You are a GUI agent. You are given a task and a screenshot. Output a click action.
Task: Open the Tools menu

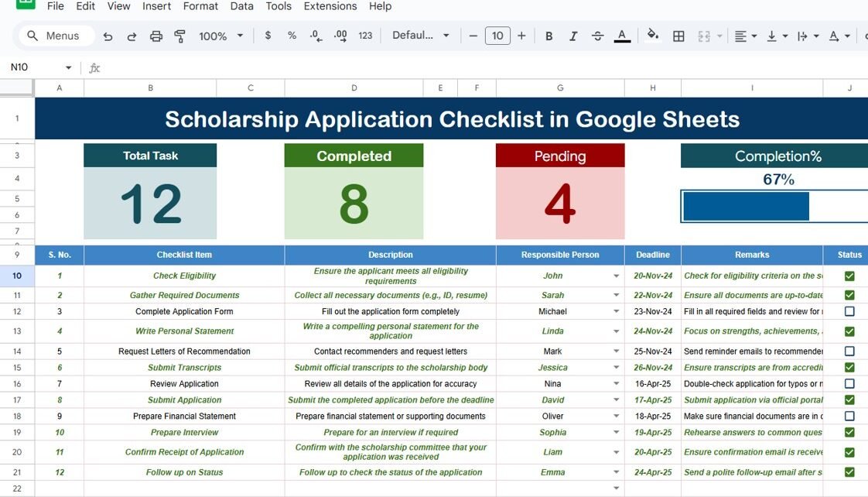[279, 6]
